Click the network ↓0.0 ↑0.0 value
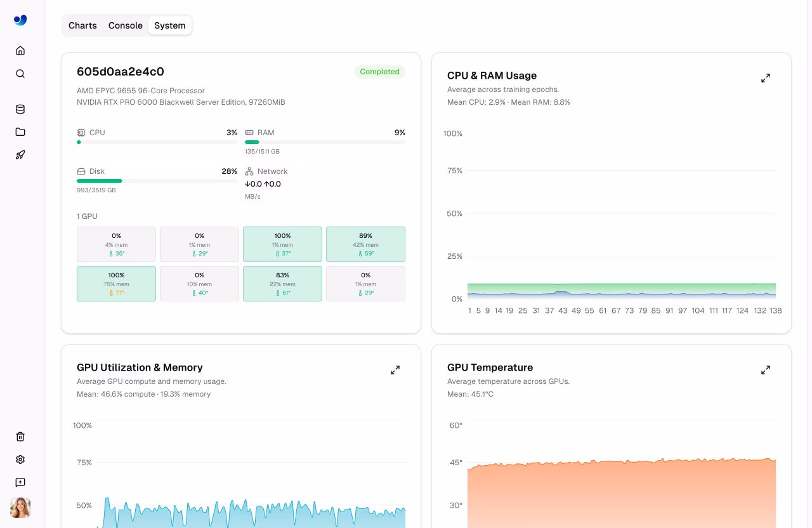812x528 pixels. pos(263,184)
